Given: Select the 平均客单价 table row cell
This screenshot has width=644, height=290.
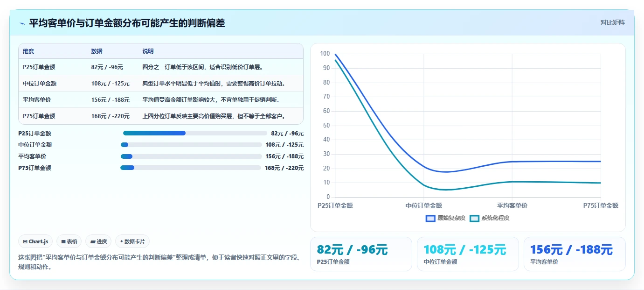Looking at the screenshot, I should click(37, 100).
